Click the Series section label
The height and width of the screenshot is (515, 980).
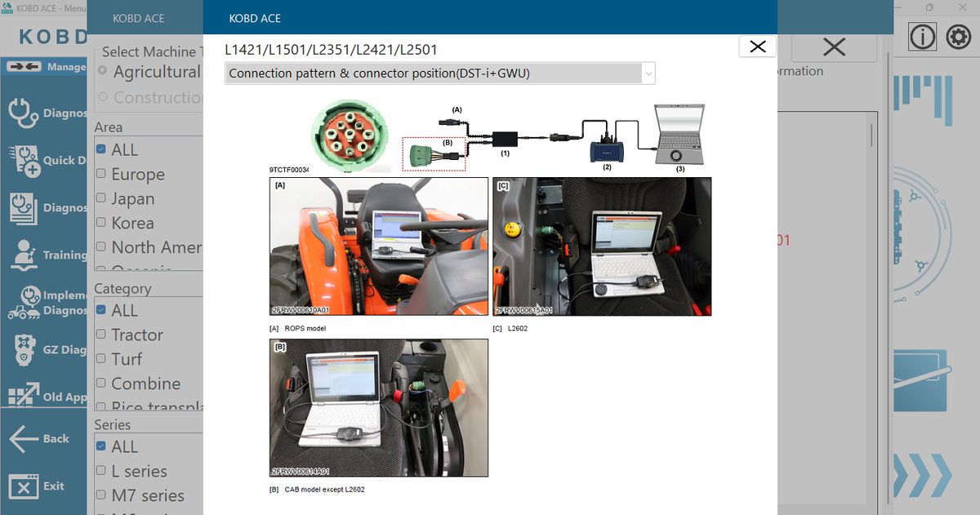[x=112, y=424]
